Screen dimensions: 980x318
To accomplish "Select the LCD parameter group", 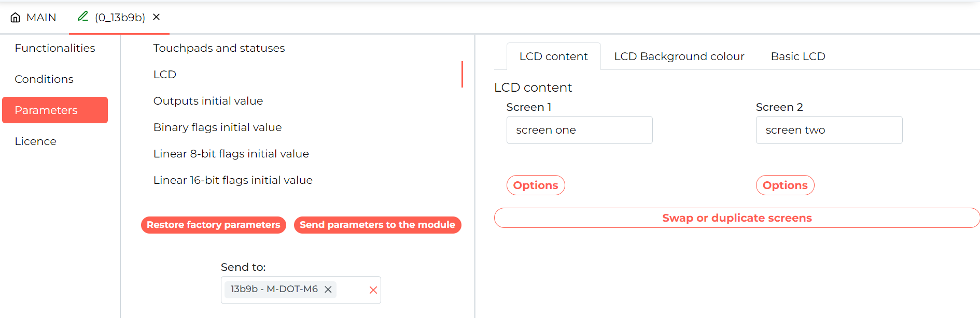I will [165, 75].
